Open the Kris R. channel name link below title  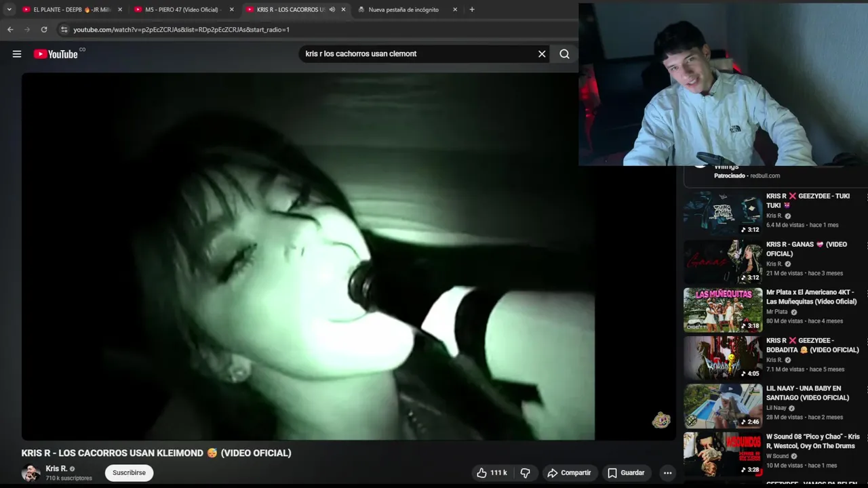point(56,469)
